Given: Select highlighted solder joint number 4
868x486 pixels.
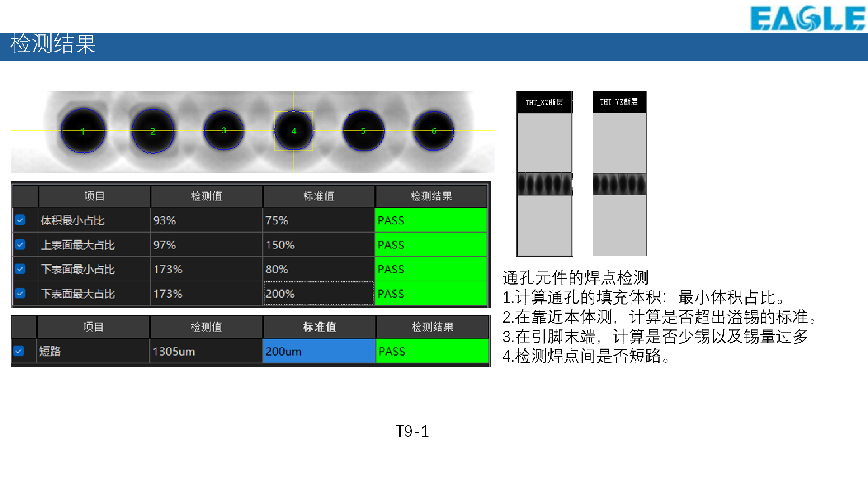Looking at the screenshot, I should pyautogui.click(x=294, y=131).
